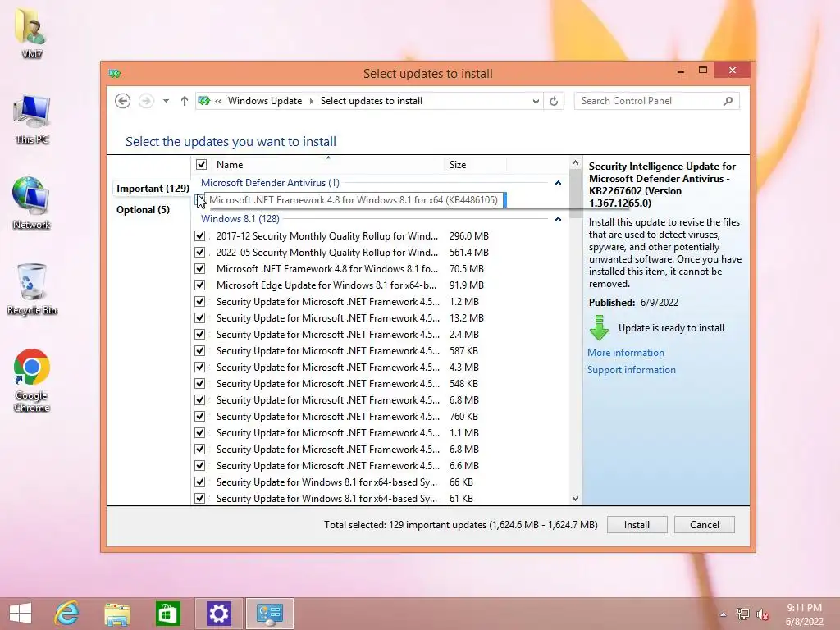
Task: Open PC settings gear on taskbar
Action: (218, 614)
